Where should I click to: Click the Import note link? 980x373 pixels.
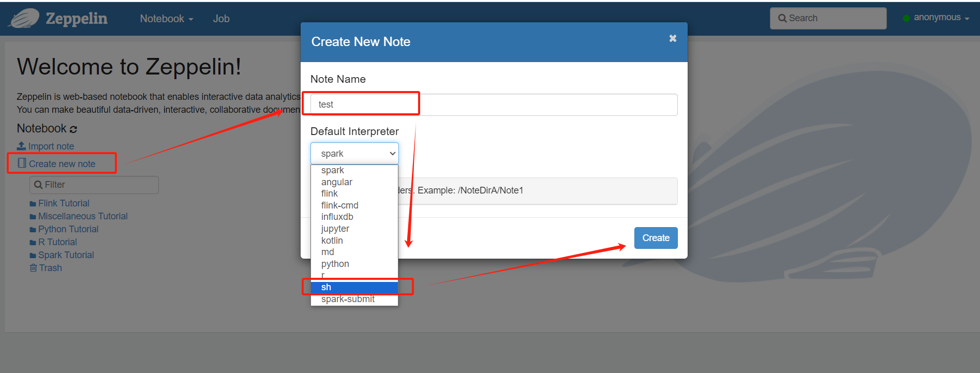51,146
